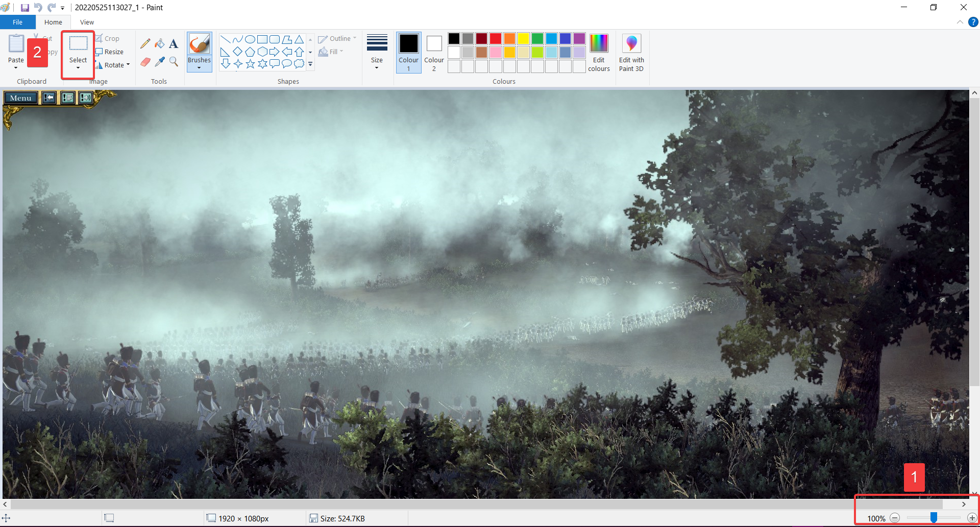The width and height of the screenshot is (980, 527).
Task: Pick the Right-angled triangle shape
Action: click(226, 52)
